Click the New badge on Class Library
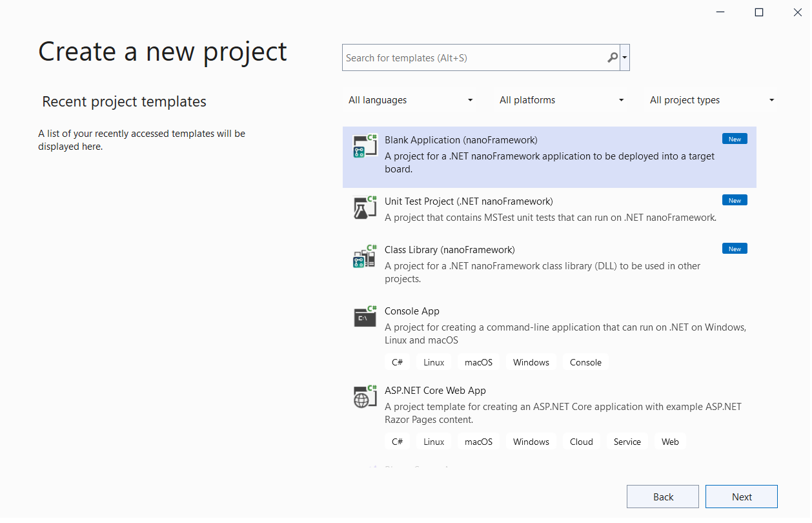Screen dimensions: 812x523 click(x=735, y=249)
